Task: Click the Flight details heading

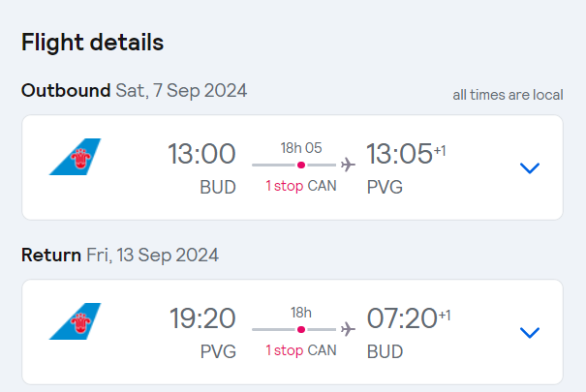Action: click(93, 43)
